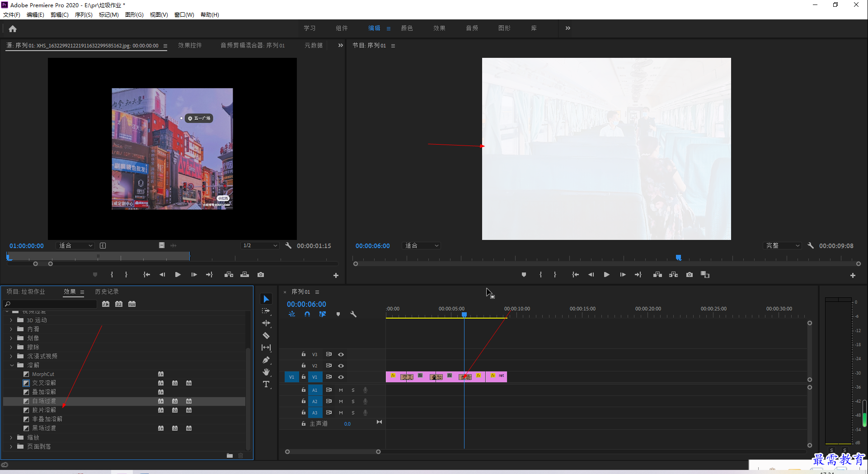Select the Slip tool
This screenshot has height=474, width=868.
point(266,347)
